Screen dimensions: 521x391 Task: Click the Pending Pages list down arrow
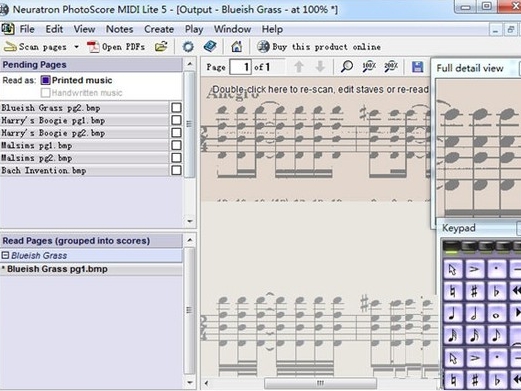tap(190, 221)
